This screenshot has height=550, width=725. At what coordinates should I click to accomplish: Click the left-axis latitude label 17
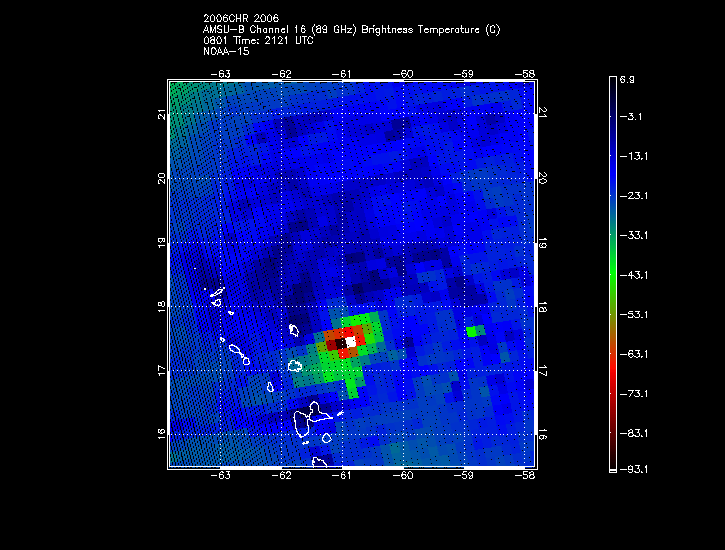tap(161, 370)
